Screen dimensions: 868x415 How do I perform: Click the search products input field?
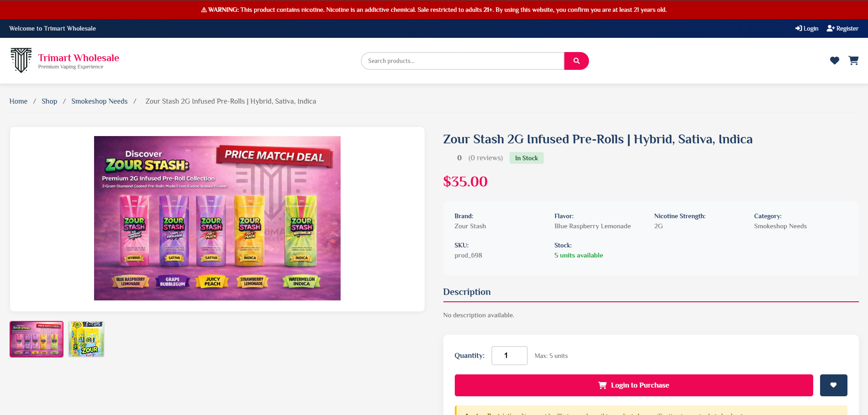click(x=462, y=60)
